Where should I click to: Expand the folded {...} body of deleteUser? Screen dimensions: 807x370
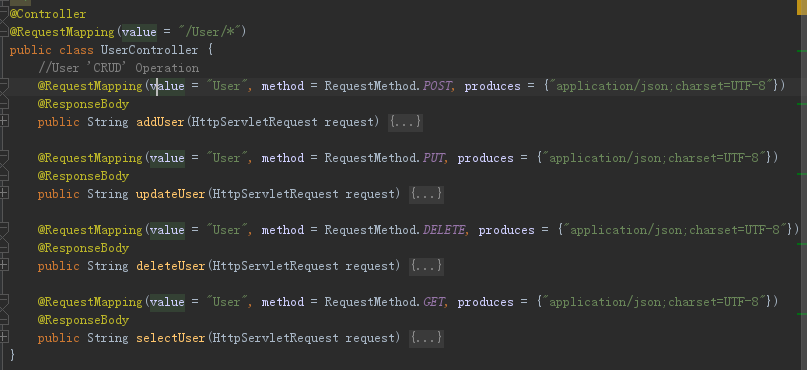click(x=426, y=267)
